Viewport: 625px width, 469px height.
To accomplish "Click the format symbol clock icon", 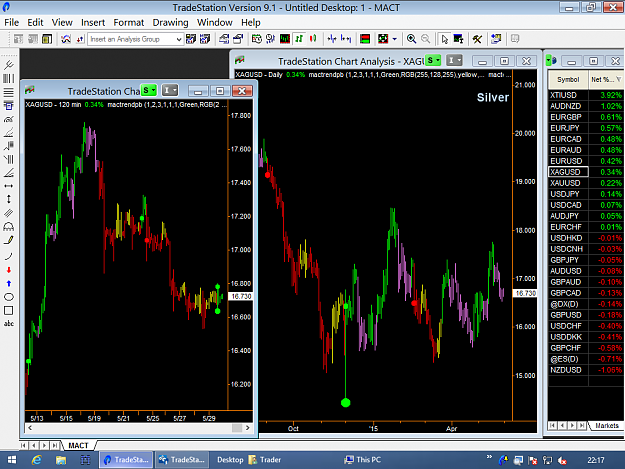I will coord(256,39).
